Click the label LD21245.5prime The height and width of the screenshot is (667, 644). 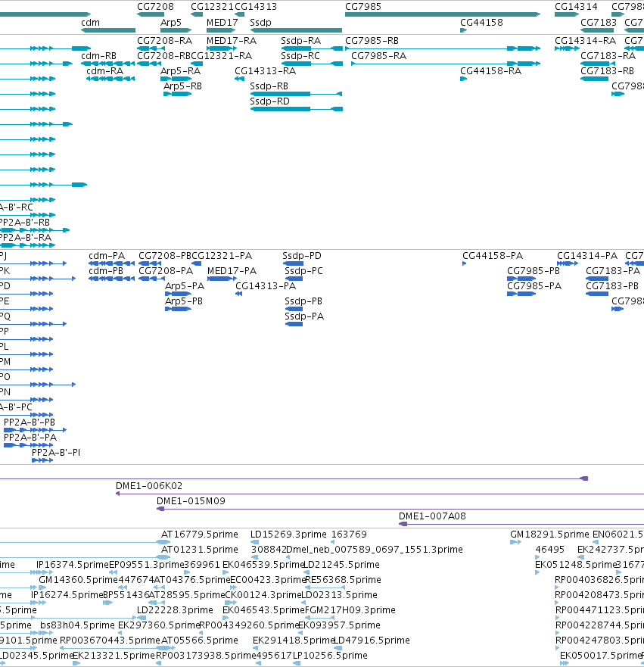click(x=341, y=565)
